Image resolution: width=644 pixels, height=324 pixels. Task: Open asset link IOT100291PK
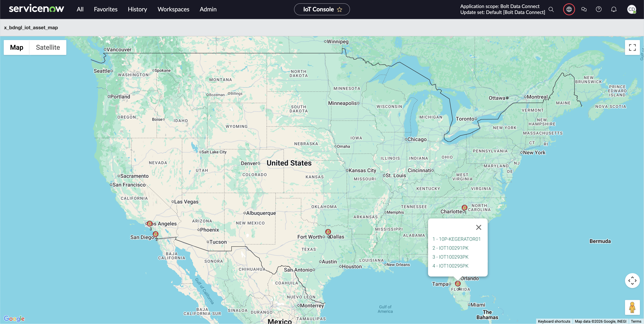click(451, 248)
